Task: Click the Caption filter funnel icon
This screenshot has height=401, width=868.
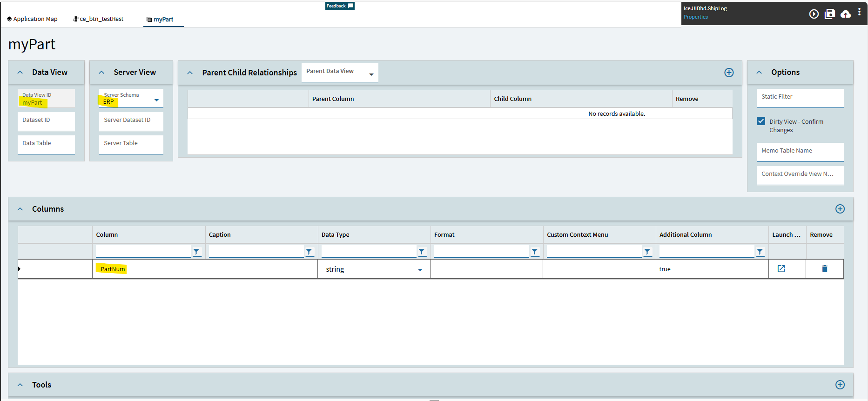Action: [x=309, y=252]
